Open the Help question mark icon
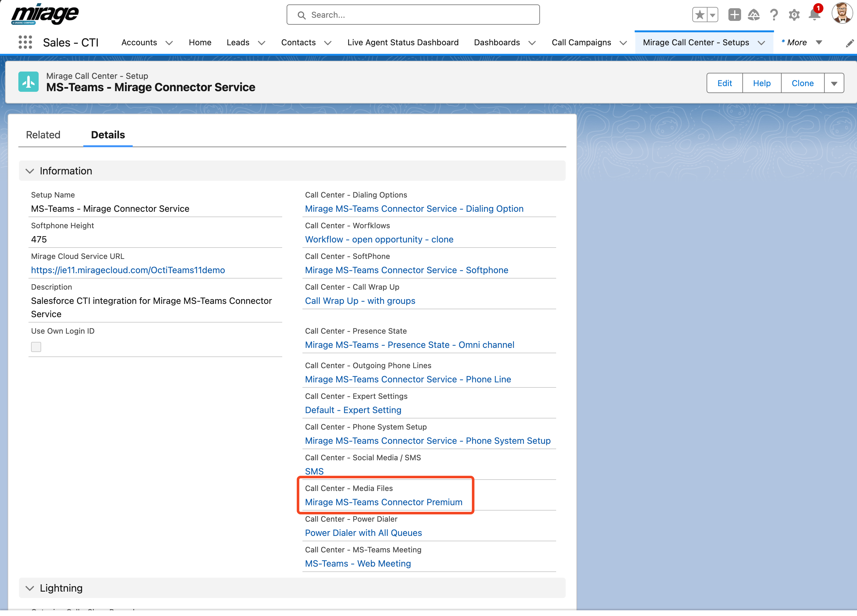 coord(773,15)
